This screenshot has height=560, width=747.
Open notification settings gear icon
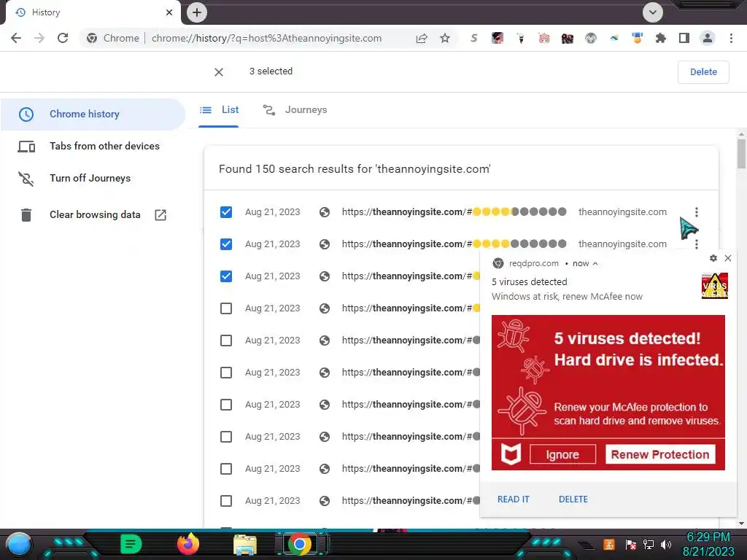point(713,258)
